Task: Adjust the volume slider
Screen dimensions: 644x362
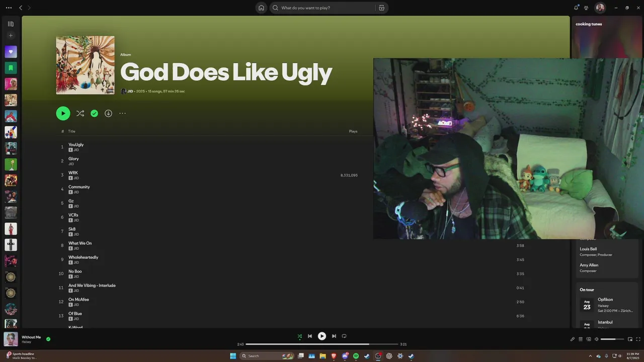Action: coord(612,339)
